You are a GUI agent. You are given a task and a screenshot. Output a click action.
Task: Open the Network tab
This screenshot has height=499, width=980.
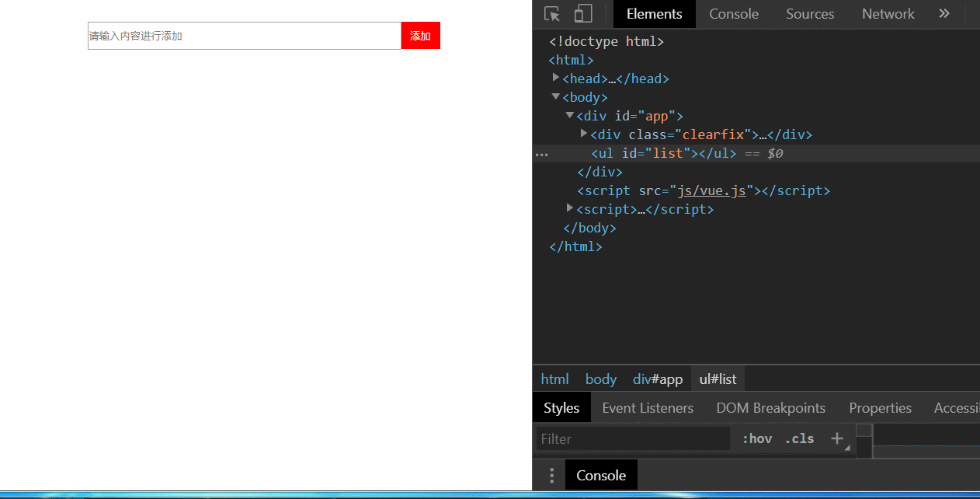pyautogui.click(x=888, y=14)
